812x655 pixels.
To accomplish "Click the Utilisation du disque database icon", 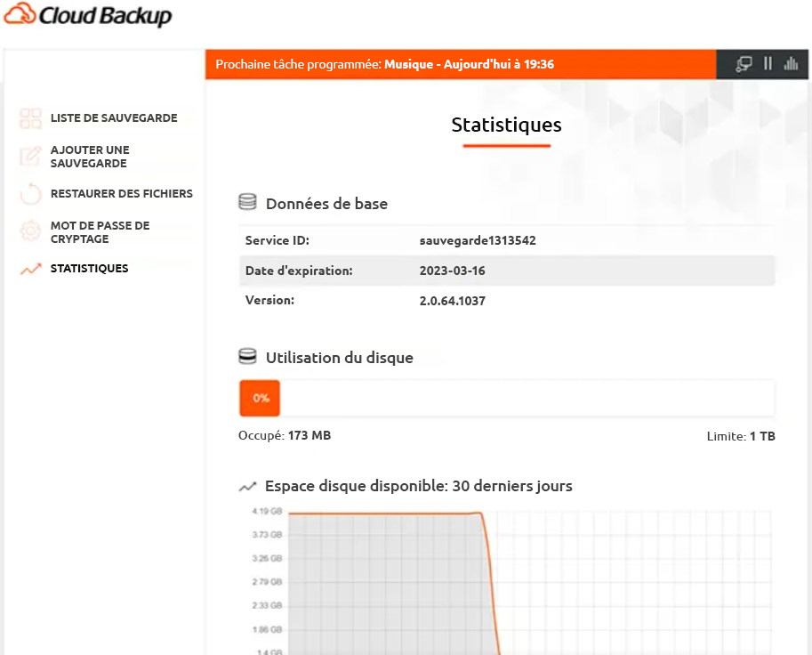I will pos(247,356).
